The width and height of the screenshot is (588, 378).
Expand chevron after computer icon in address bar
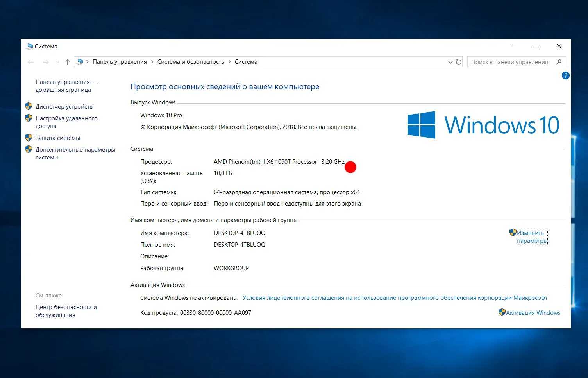pyautogui.click(x=88, y=62)
